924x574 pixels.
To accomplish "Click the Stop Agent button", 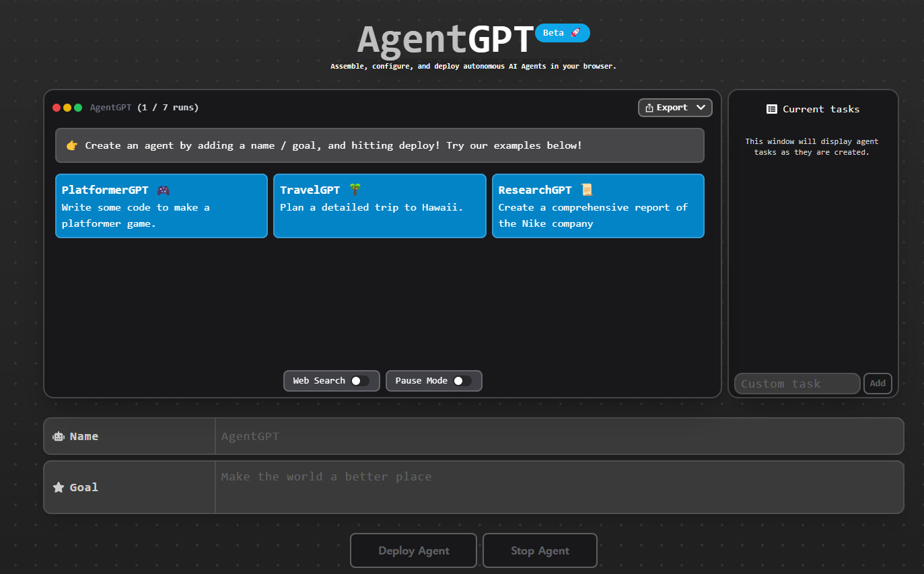I will pyautogui.click(x=540, y=550).
